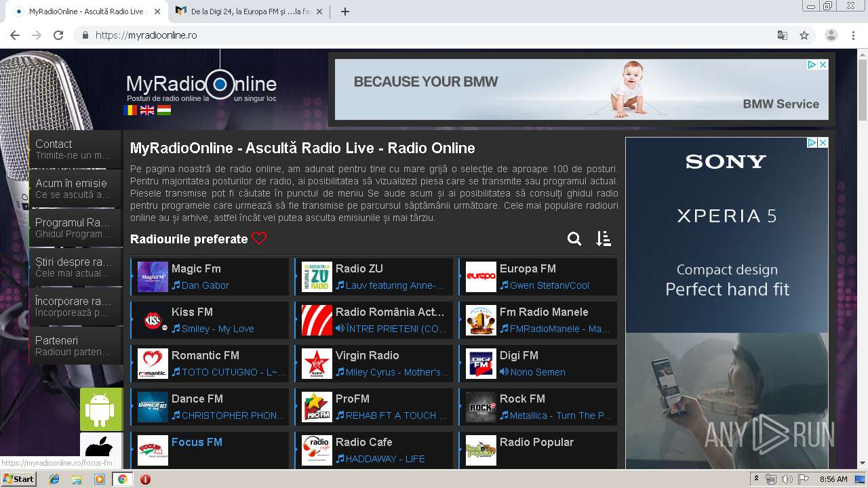This screenshot has width=868, height=488.
Task: Click the Dance FM logo
Action: [x=153, y=407]
